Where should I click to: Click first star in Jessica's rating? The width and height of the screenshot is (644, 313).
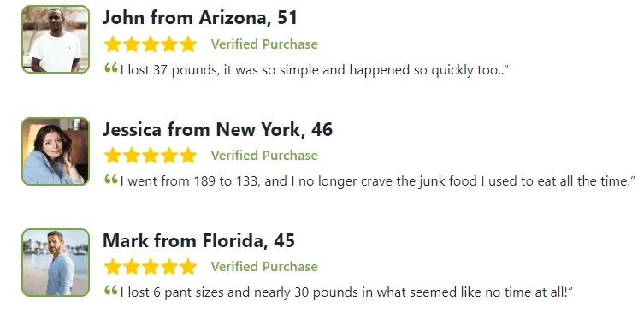pyautogui.click(x=112, y=156)
